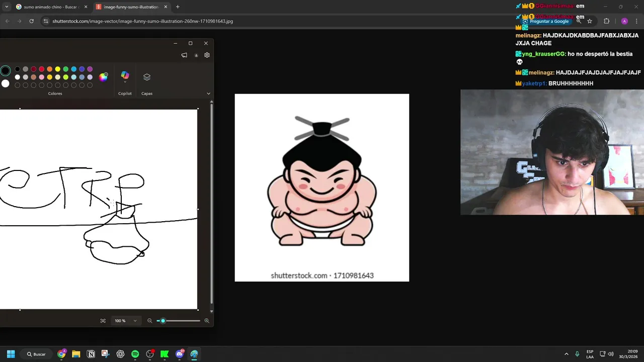Click the shutterstock URL address bar
The width and height of the screenshot is (644, 362).
[142, 21]
